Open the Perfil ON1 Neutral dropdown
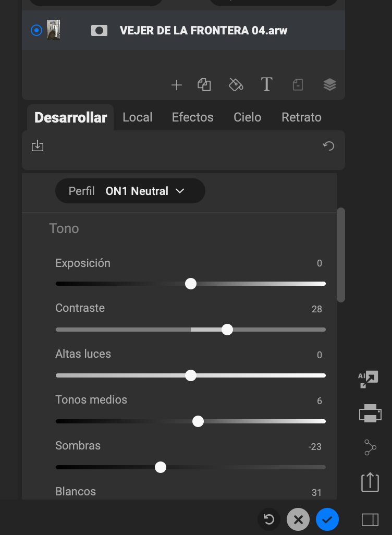This screenshot has height=535, width=392. tap(130, 191)
